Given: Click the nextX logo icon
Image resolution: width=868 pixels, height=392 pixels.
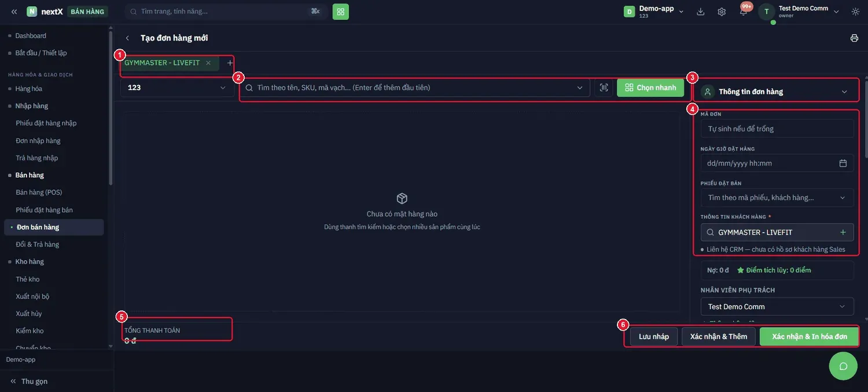Looking at the screenshot, I should [32, 12].
